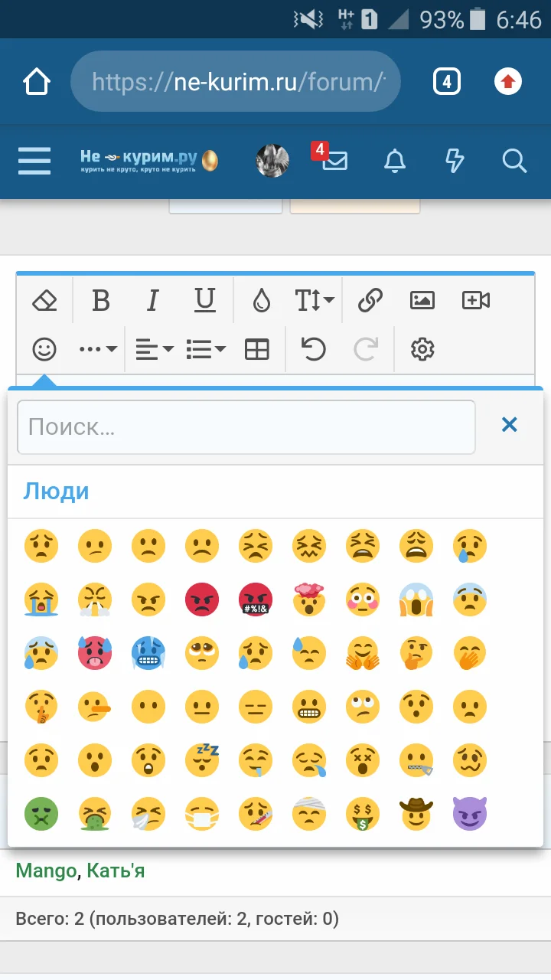551x980 pixels.
Task: Open browser tabs counter showing 4
Action: (x=447, y=81)
